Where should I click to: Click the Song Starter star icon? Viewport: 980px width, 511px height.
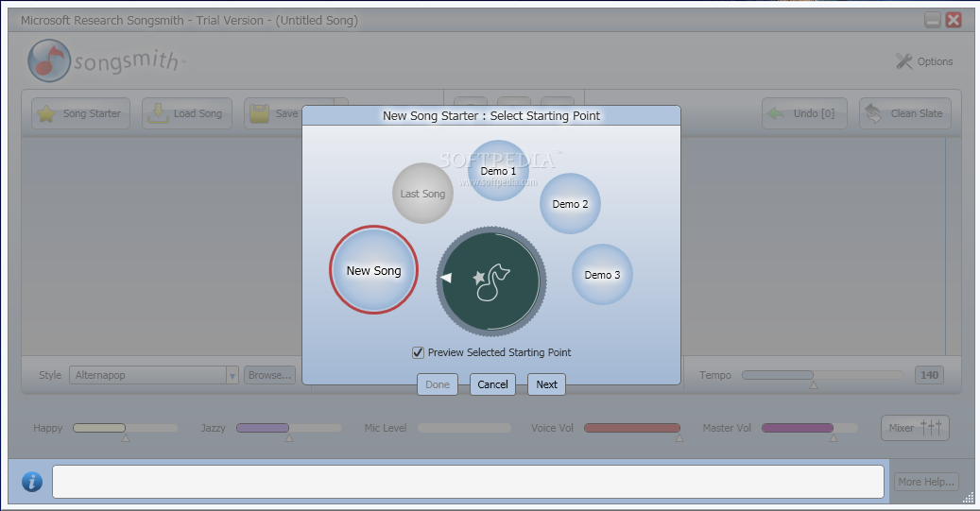point(46,113)
